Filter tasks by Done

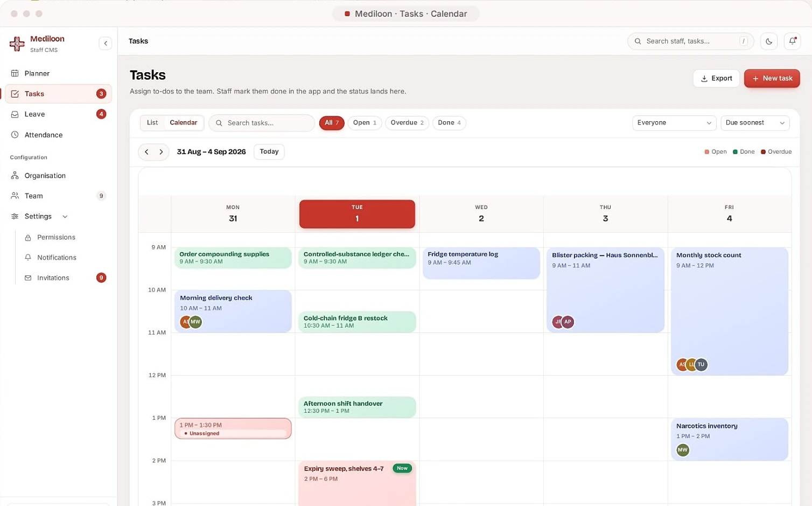[449, 123]
